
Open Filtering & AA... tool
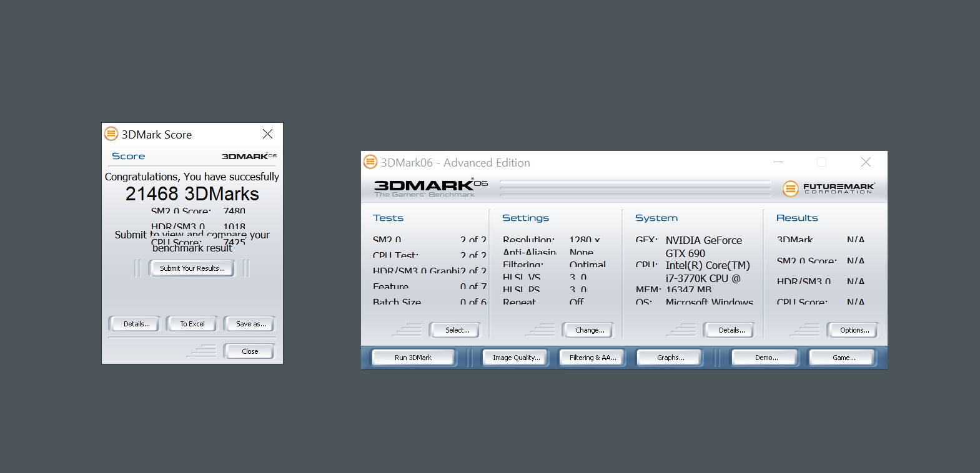click(593, 358)
